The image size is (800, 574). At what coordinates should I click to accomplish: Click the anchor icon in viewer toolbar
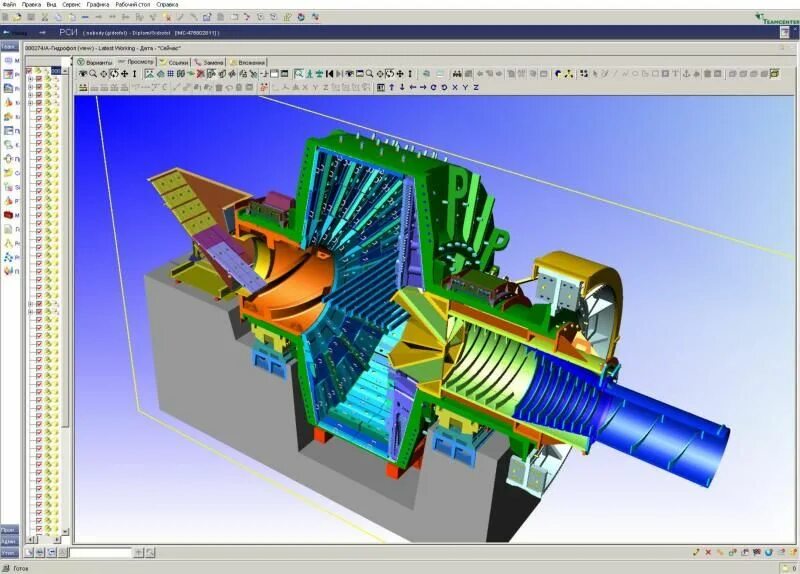click(686, 74)
